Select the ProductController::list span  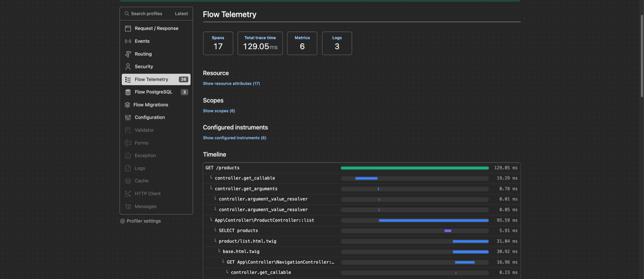362,220
